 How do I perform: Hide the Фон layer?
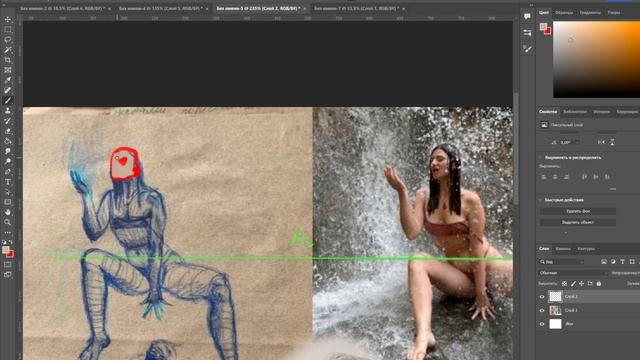pyautogui.click(x=542, y=324)
